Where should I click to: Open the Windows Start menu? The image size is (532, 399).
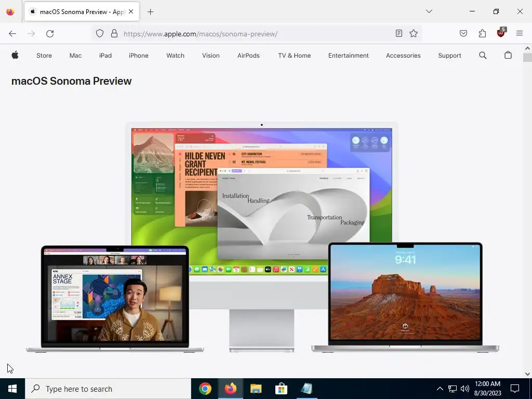tap(12, 389)
